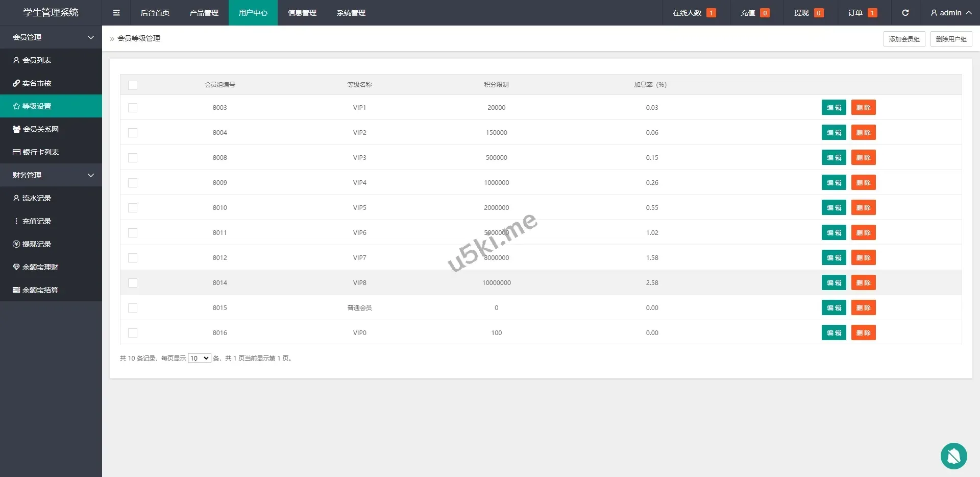Click the floating chat bubble icon

[x=953, y=456]
